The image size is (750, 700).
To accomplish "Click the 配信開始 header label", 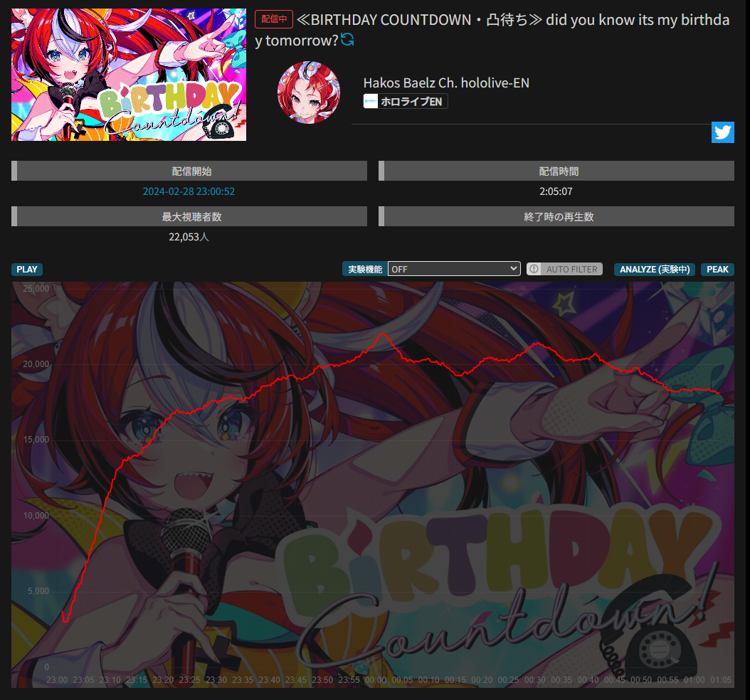I will coord(192,171).
